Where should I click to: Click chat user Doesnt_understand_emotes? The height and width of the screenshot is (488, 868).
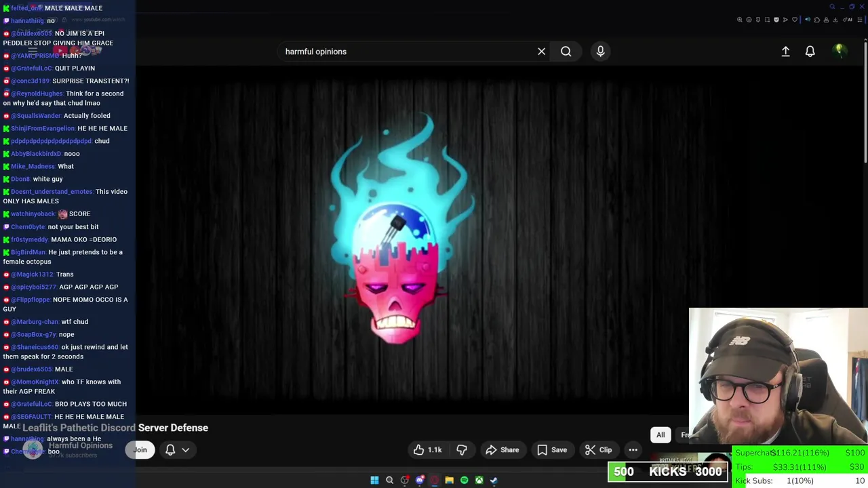(x=52, y=192)
